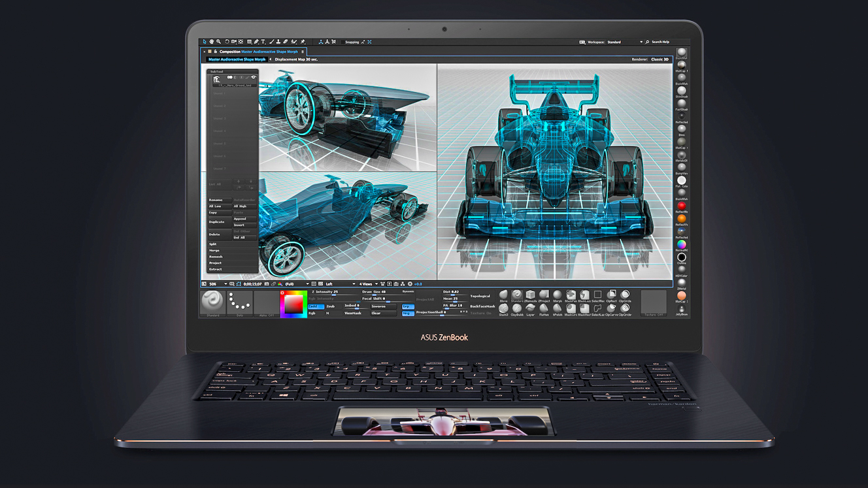Screen dimensions: 868x488
Task: Click the Duplicate subtool button
Action: point(219,222)
